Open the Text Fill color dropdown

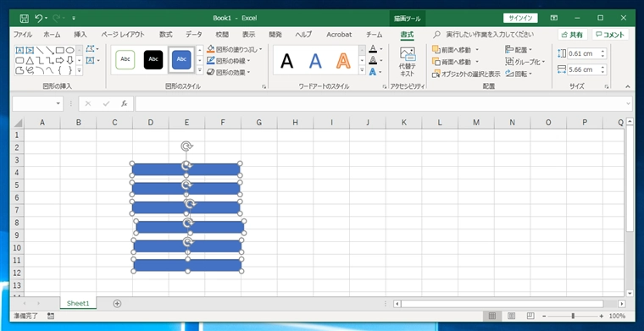[x=381, y=49]
